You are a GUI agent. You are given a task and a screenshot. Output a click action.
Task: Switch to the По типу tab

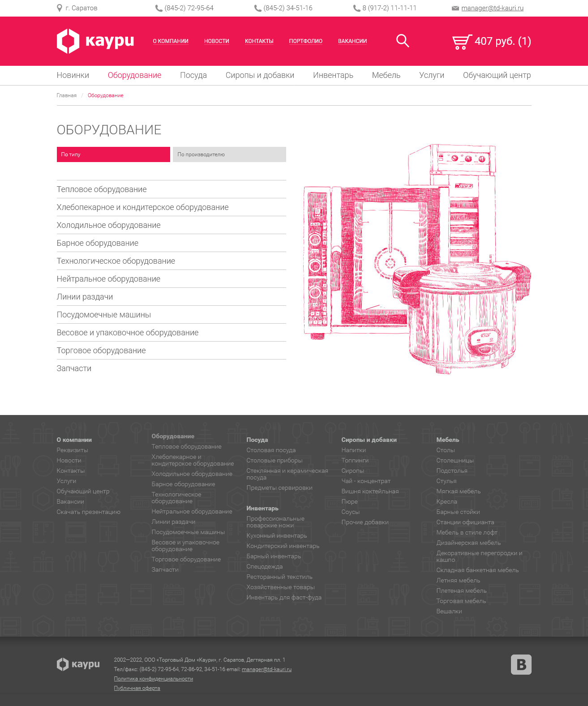(113, 154)
